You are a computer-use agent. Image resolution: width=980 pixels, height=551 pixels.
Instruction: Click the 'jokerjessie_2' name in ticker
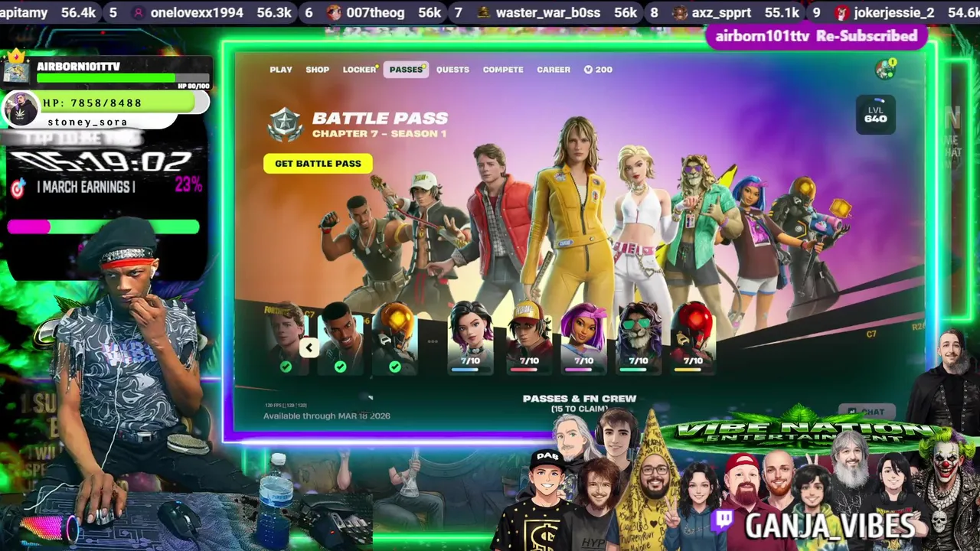[894, 13]
